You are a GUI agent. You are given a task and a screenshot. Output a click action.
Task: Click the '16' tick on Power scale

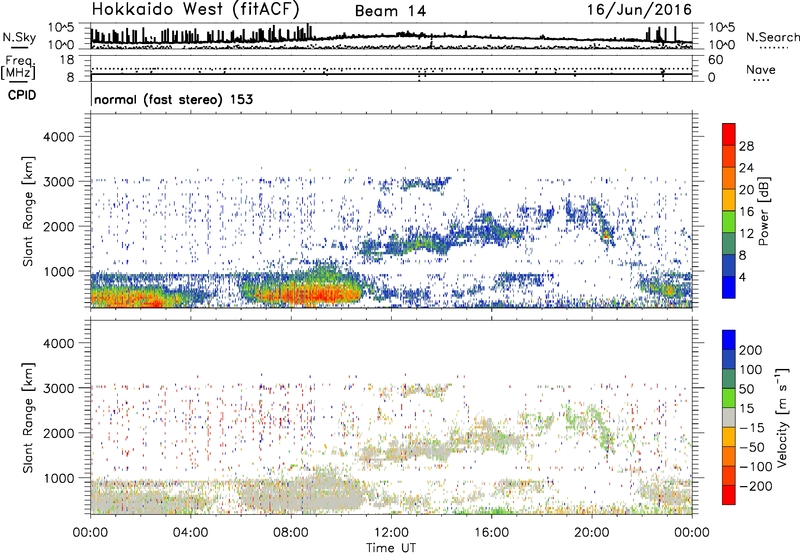[x=746, y=212]
